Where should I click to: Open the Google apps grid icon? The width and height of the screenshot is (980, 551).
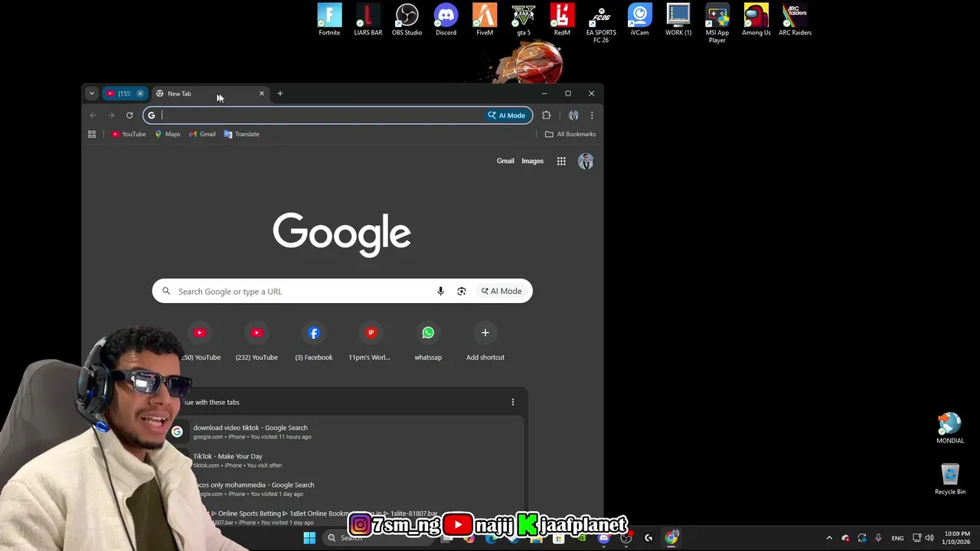click(561, 161)
